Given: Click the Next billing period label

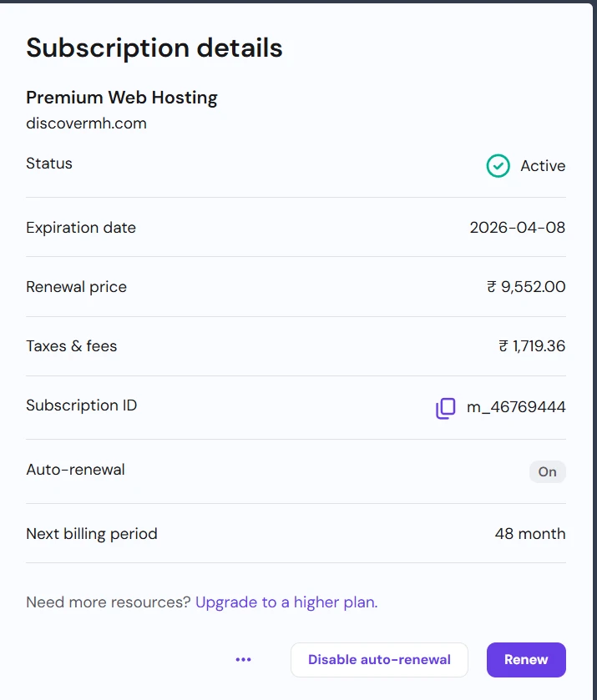Looking at the screenshot, I should 92,533.
